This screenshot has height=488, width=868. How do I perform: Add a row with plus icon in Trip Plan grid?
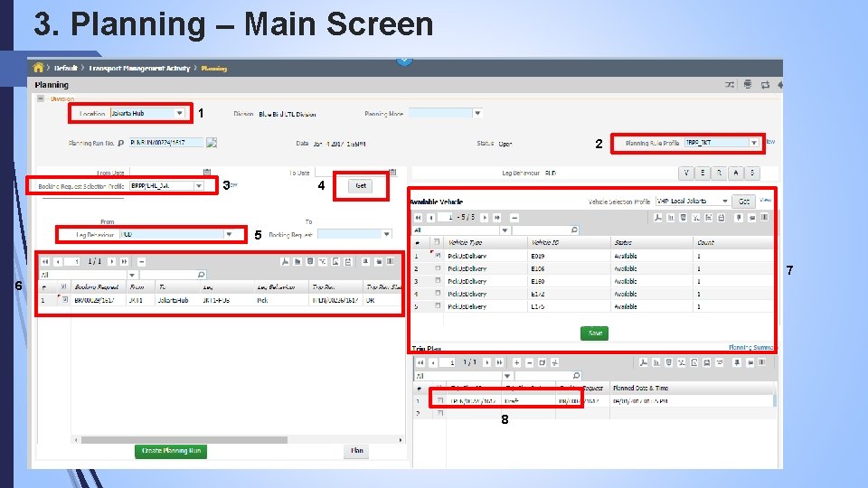pos(516,362)
